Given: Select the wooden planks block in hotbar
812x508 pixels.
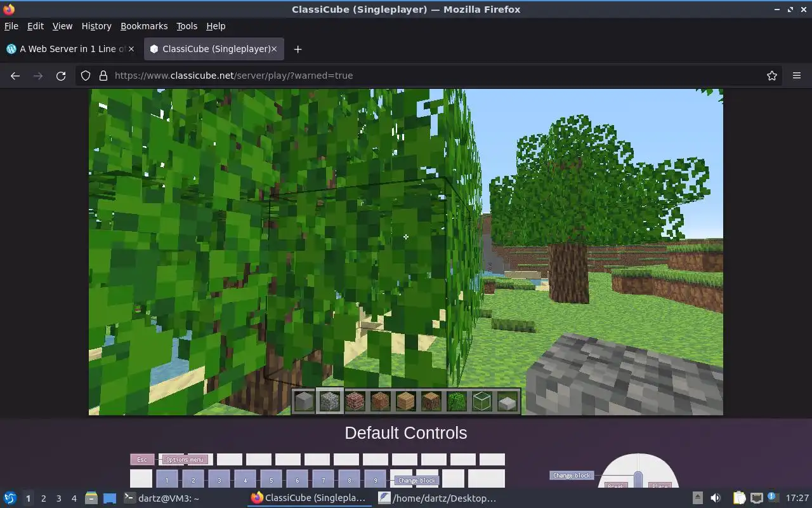Looking at the screenshot, I should (406, 401).
